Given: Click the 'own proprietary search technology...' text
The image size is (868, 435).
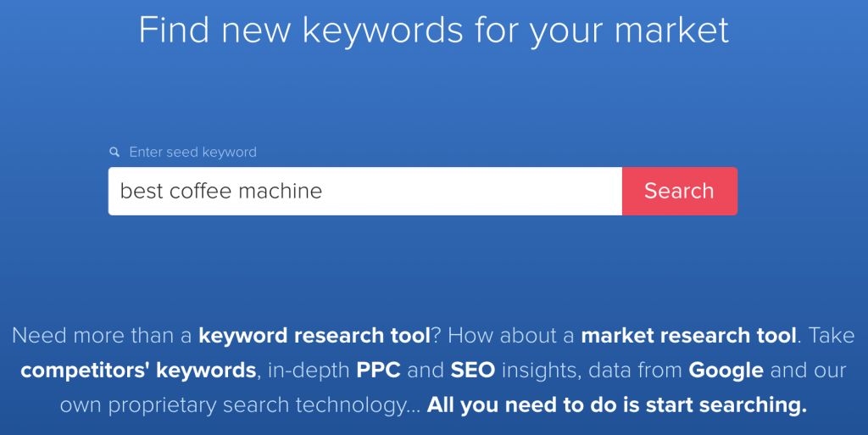Looking at the screenshot, I should pos(240,405).
